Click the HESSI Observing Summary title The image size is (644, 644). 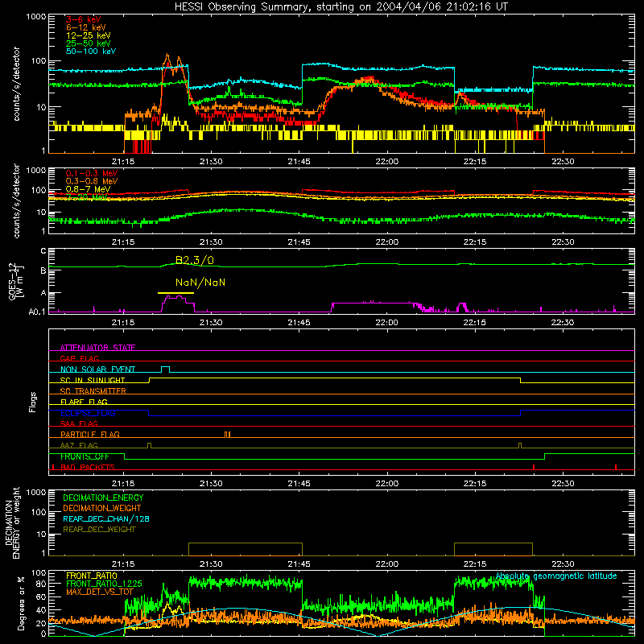(x=341, y=7)
